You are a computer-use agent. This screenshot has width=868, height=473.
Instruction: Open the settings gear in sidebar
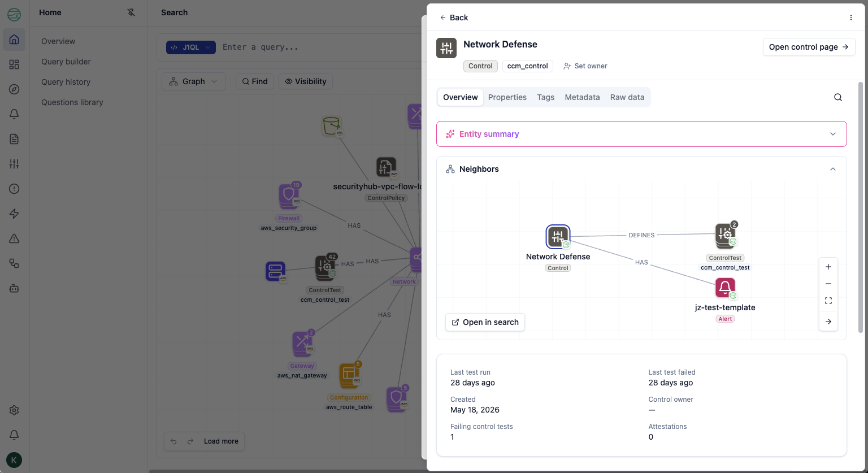(x=14, y=410)
